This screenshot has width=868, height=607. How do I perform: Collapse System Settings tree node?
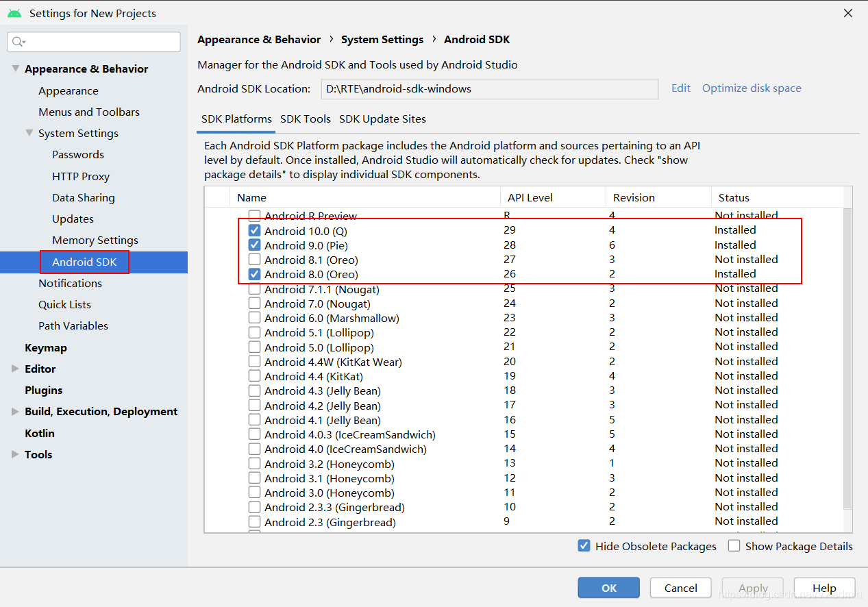[x=29, y=133]
